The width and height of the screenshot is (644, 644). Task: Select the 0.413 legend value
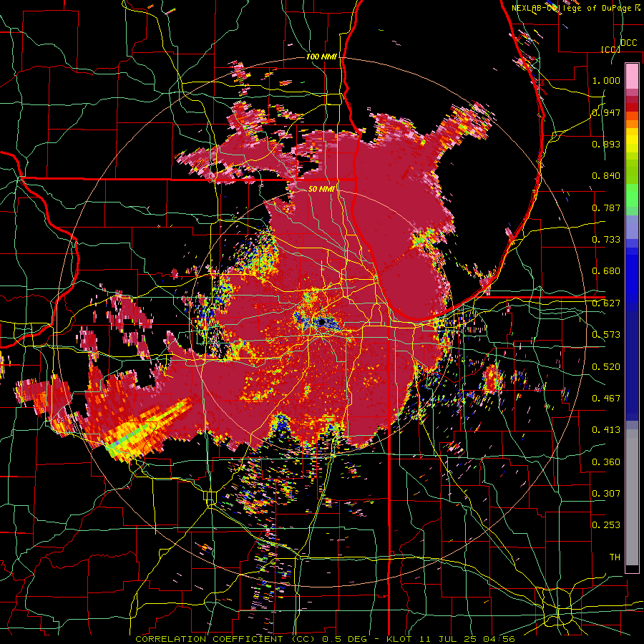pyautogui.click(x=606, y=430)
